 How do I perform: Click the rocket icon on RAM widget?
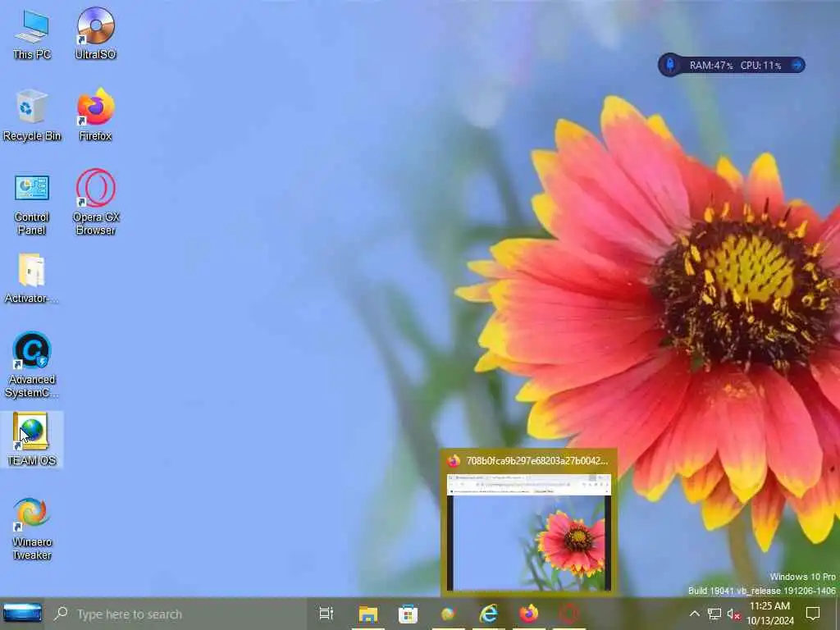(x=670, y=65)
